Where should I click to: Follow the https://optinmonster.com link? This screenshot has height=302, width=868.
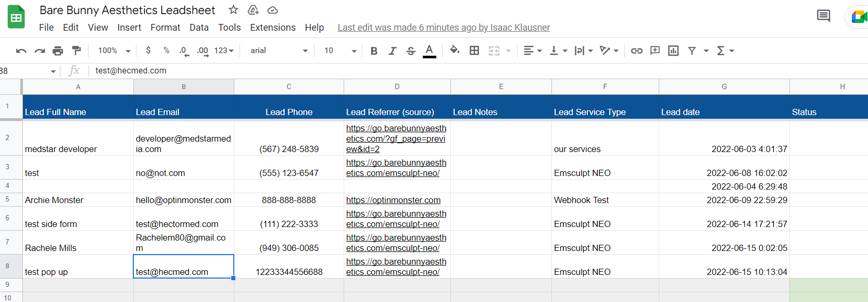coord(393,200)
